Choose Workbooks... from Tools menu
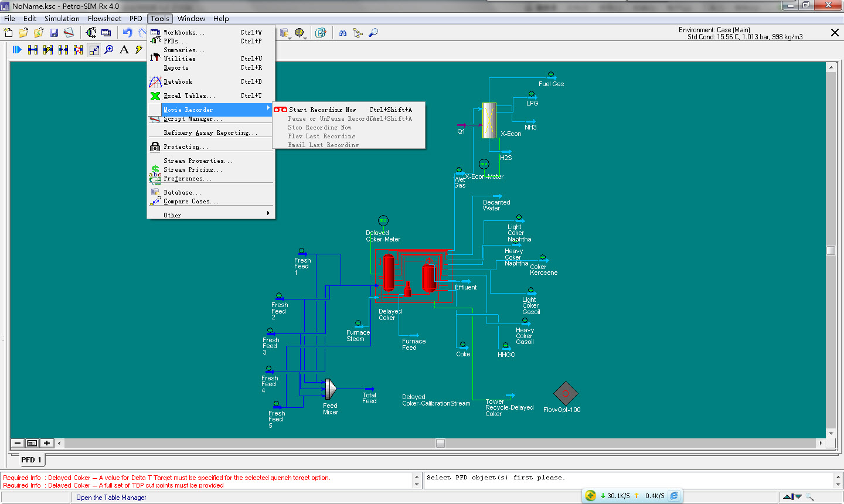844x504 pixels. (x=211, y=32)
